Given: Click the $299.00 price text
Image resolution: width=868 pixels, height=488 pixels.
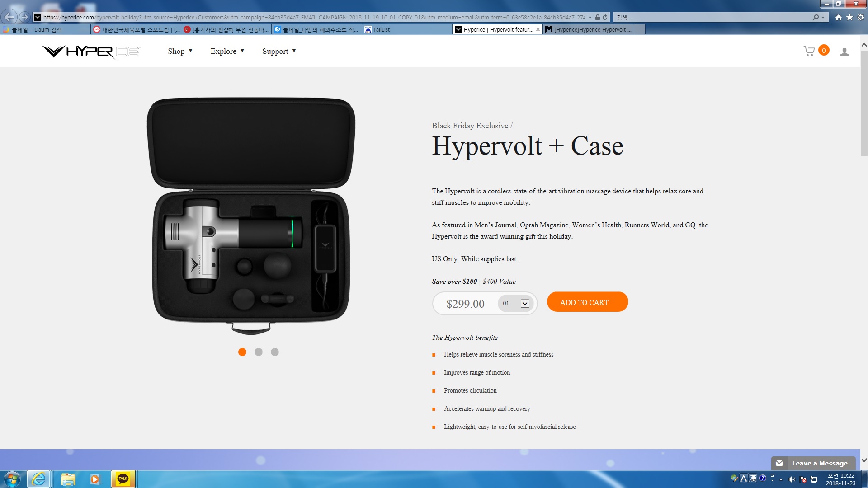Looking at the screenshot, I should click(465, 304).
